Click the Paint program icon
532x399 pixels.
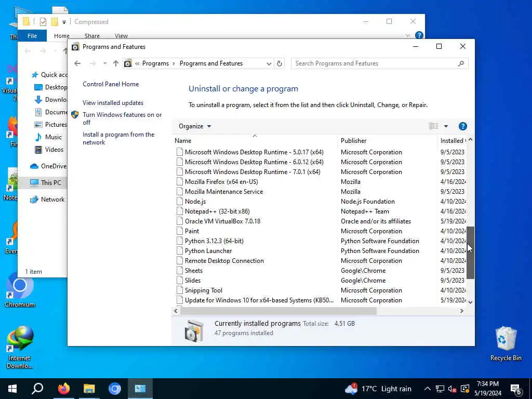(x=179, y=231)
